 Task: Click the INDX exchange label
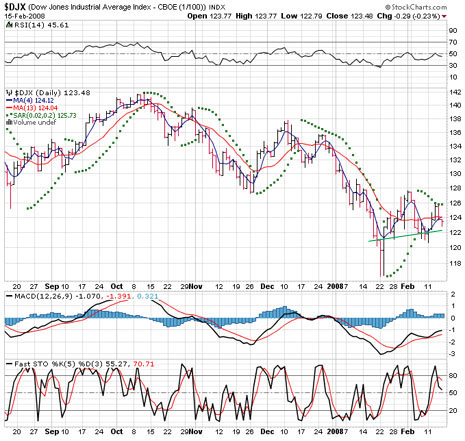tap(217, 7)
